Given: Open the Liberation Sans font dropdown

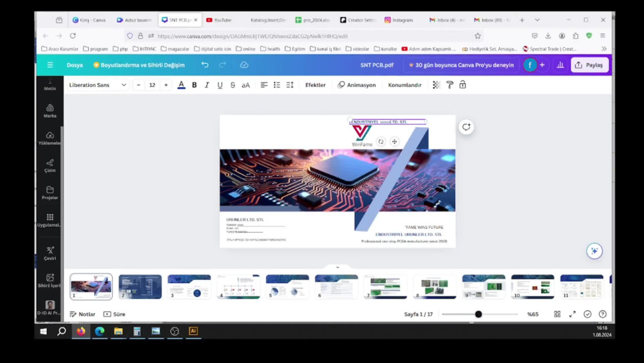Looking at the screenshot, I should [98, 85].
